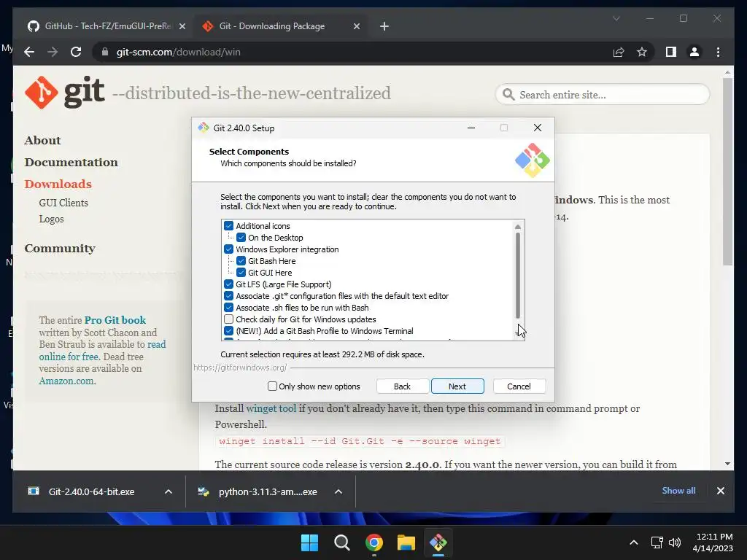Open Community in the sidebar
Image resolution: width=747 pixels, height=560 pixels.
click(x=60, y=249)
